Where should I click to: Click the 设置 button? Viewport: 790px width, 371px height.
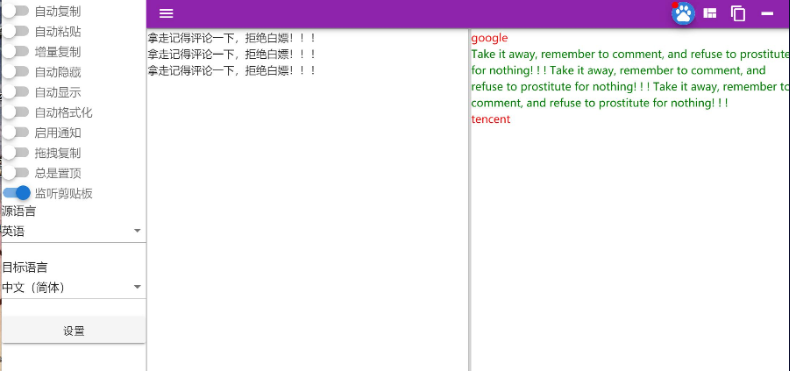(x=74, y=331)
